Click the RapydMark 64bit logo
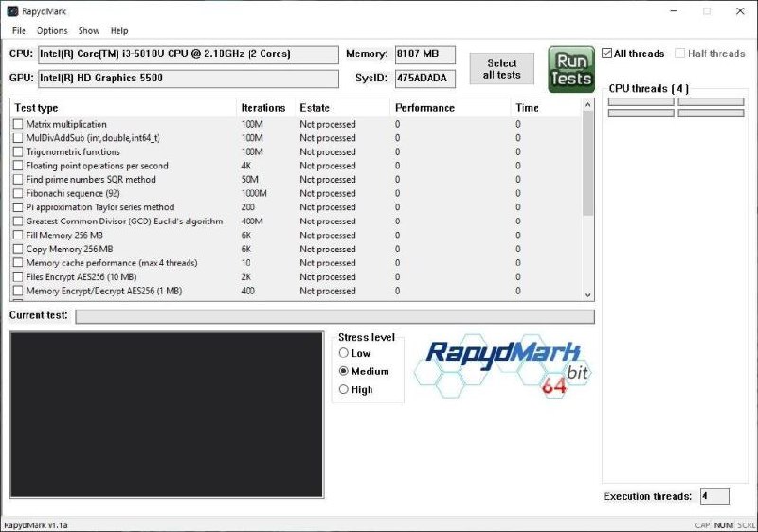Screen dimensions: 758x532 pyautogui.click(x=502, y=366)
